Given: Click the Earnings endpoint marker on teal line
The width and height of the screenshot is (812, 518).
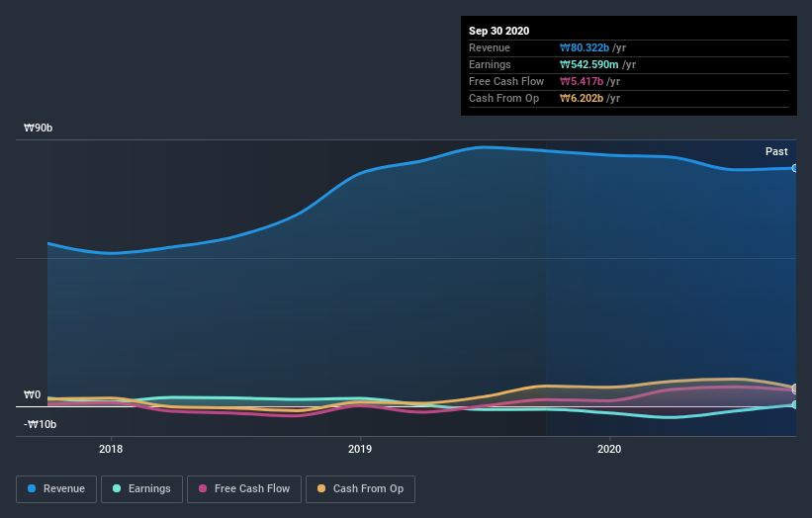Looking at the screenshot, I should [x=795, y=404].
